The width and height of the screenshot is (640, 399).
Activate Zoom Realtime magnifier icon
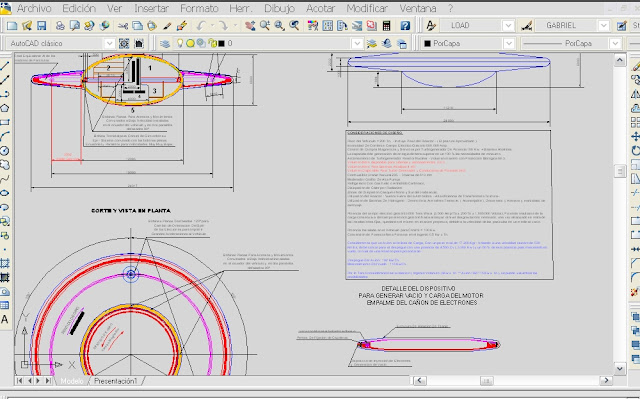[x=264, y=26]
